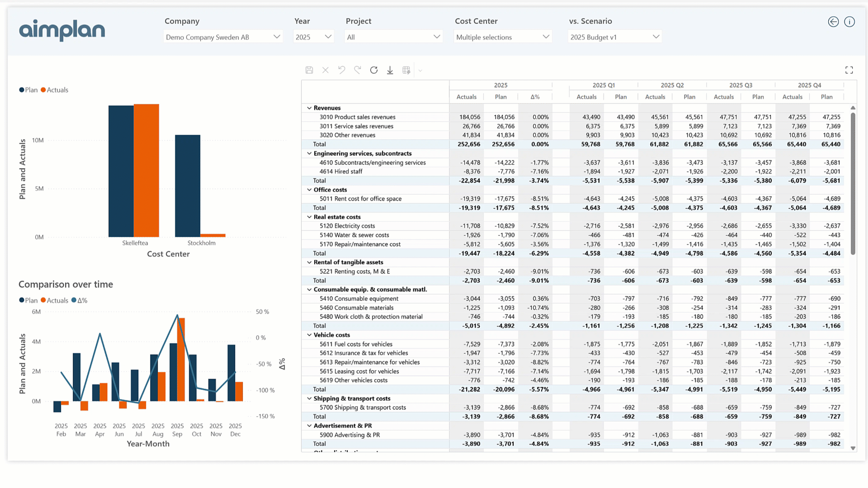
Task: Click the Undo icon above the table
Action: click(x=341, y=70)
